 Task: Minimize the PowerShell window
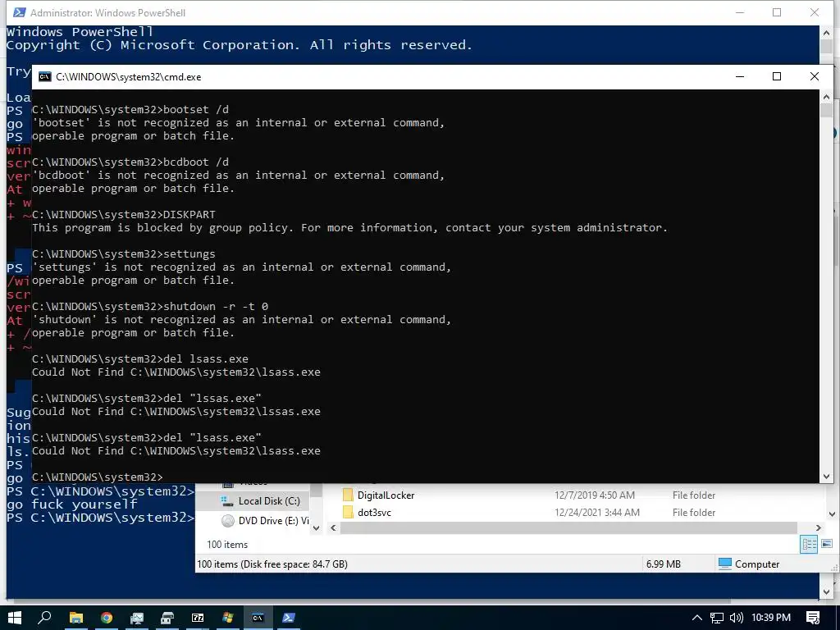click(x=740, y=12)
